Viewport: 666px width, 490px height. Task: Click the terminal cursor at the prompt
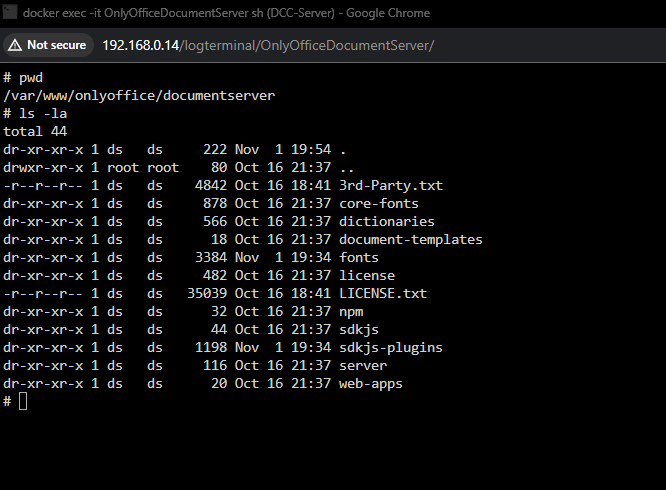pos(23,401)
